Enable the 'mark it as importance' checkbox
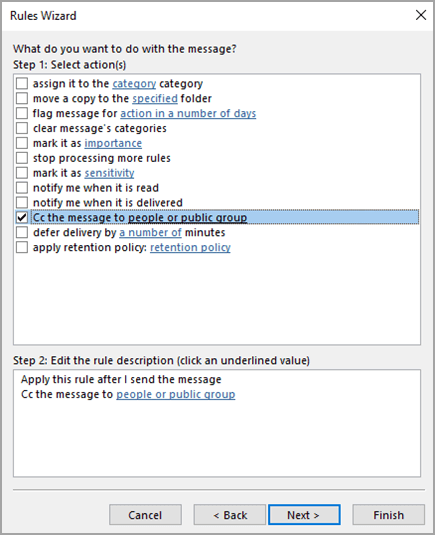 click(22, 143)
